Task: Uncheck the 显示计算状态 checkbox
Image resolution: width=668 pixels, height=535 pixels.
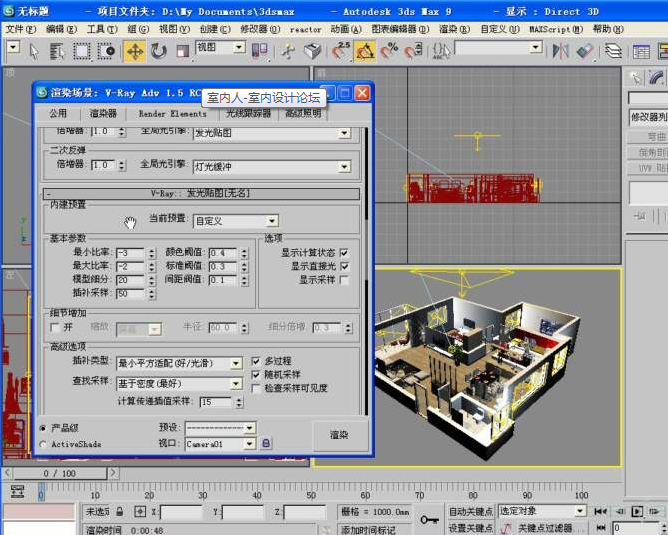Action: (x=344, y=253)
